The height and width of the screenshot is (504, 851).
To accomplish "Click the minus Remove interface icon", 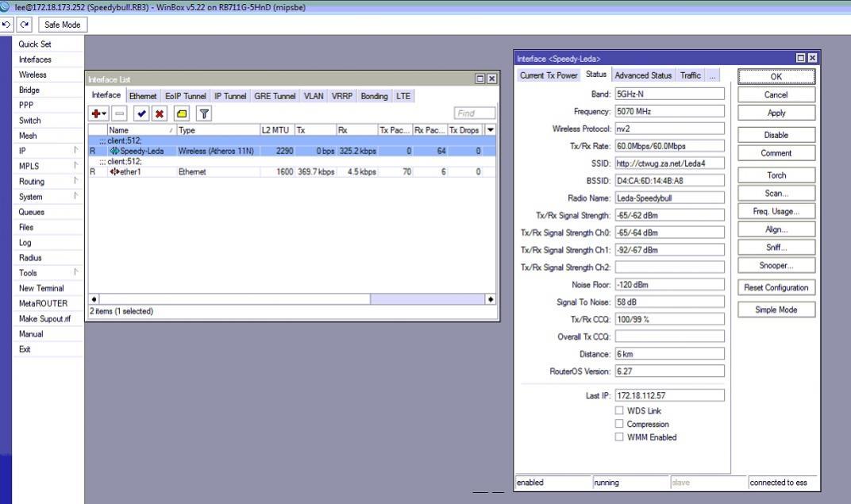I will coord(120,114).
